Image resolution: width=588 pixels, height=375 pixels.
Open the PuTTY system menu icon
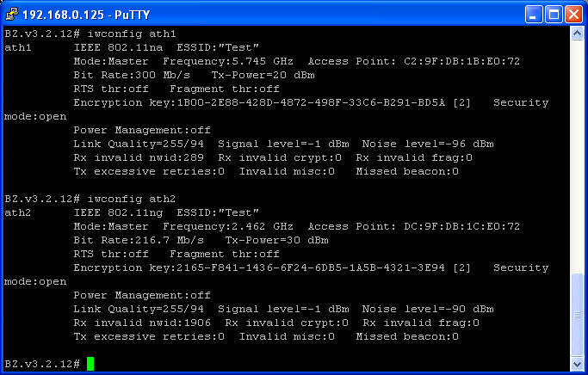coord(12,13)
